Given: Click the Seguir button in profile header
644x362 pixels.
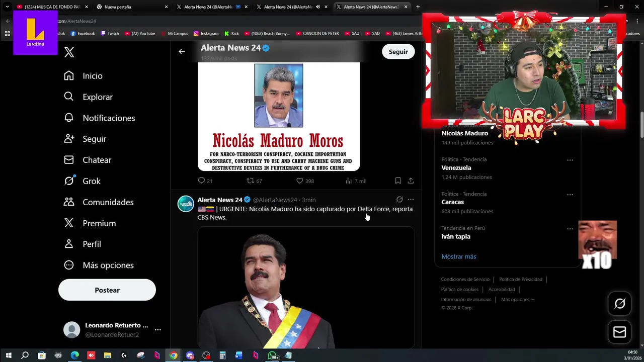Looking at the screenshot, I should click(x=398, y=52).
